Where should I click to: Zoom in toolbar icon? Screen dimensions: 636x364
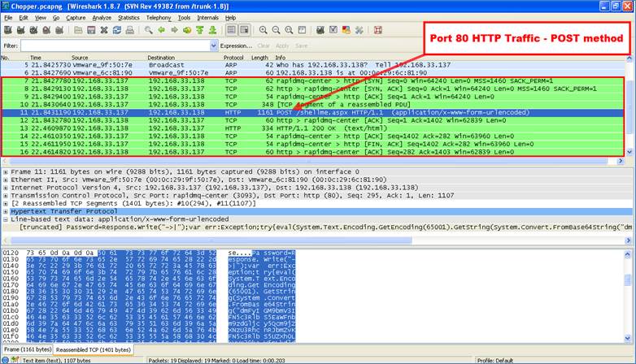pos(264,30)
